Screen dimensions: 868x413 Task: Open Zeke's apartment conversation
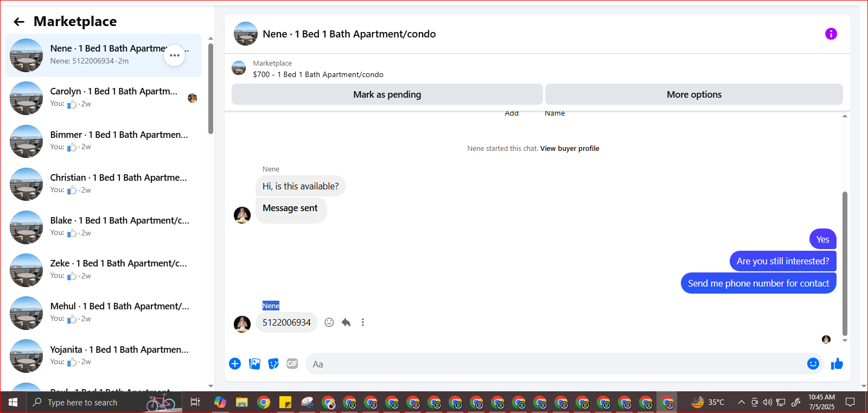[x=103, y=270]
